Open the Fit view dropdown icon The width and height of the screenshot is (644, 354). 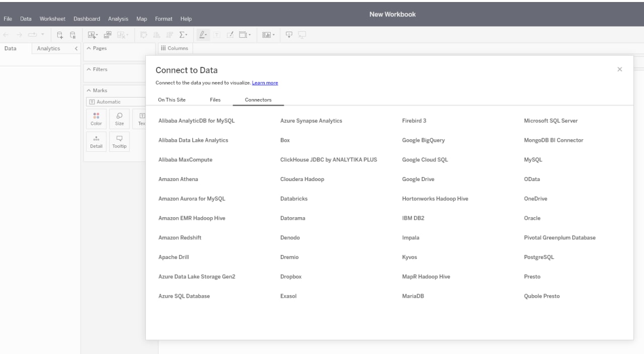245,35
